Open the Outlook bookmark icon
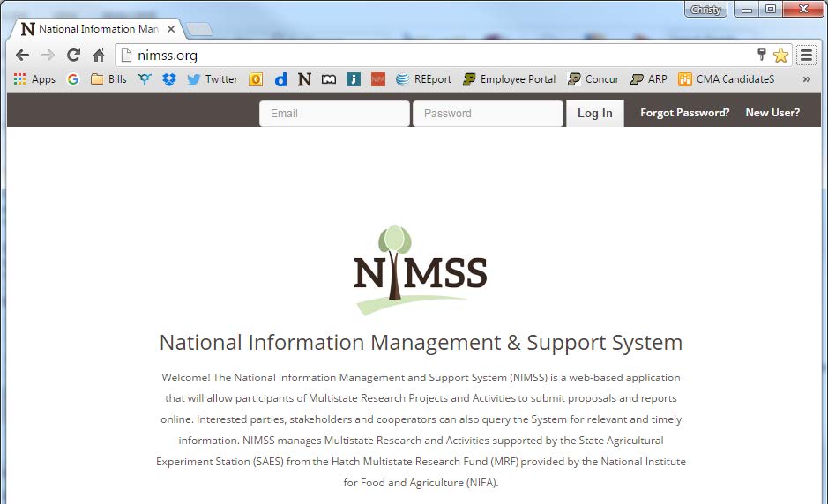Screen dimensions: 828x504 256,79
